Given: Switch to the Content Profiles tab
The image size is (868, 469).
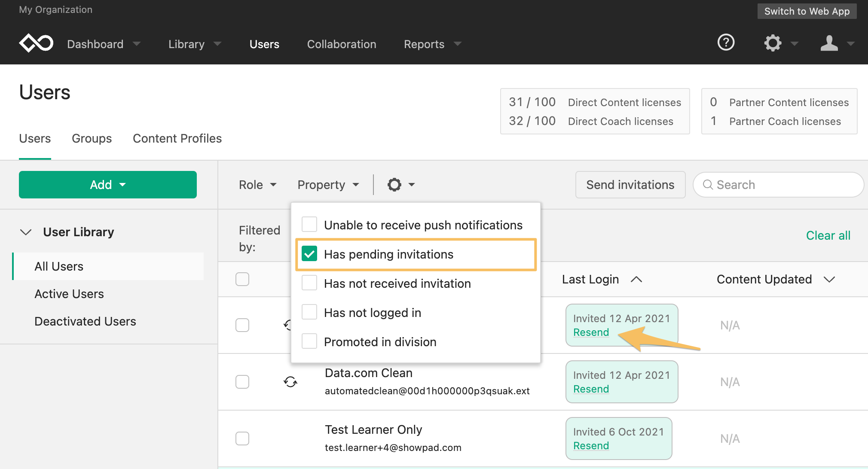Looking at the screenshot, I should point(177,138).
